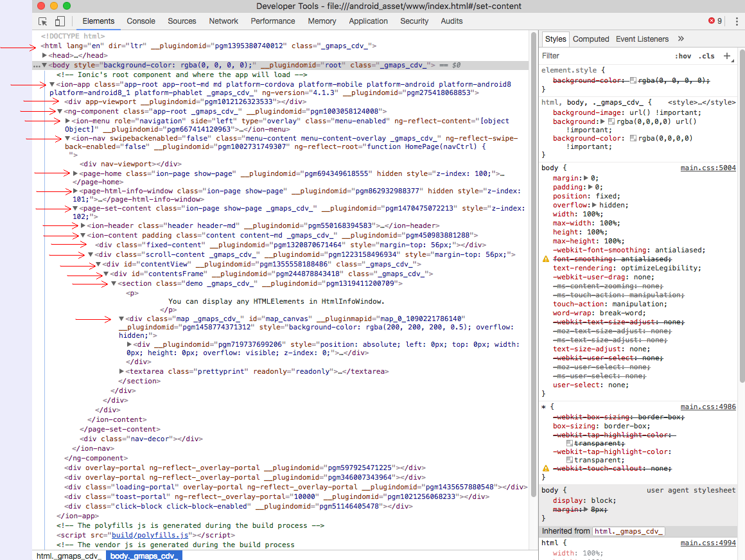Collapse the section demo node
The height and width of the screenshot is (560, 745).
[114, 284]
